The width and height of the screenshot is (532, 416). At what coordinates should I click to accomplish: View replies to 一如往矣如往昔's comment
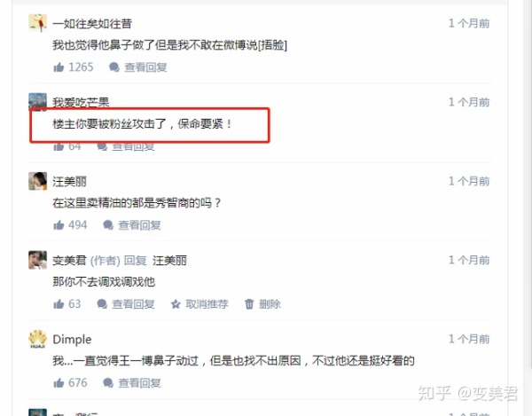pos(145,67)
